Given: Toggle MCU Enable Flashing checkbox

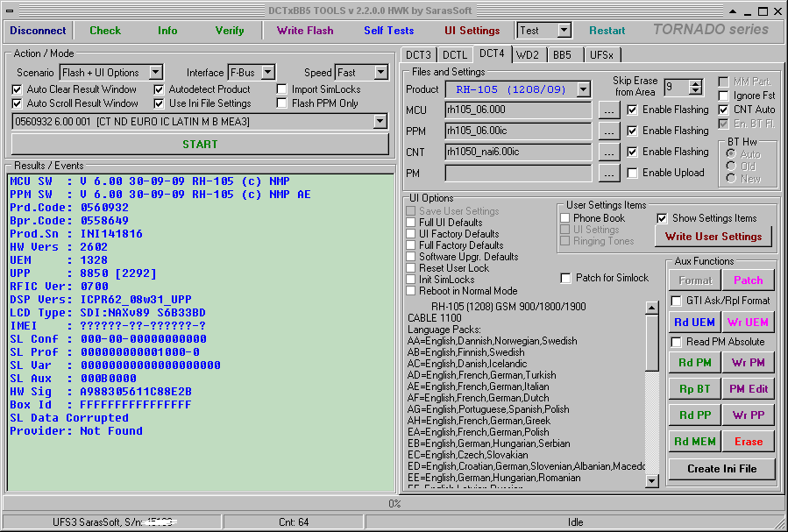Looking at the screenshot, I should coord(633,110).
